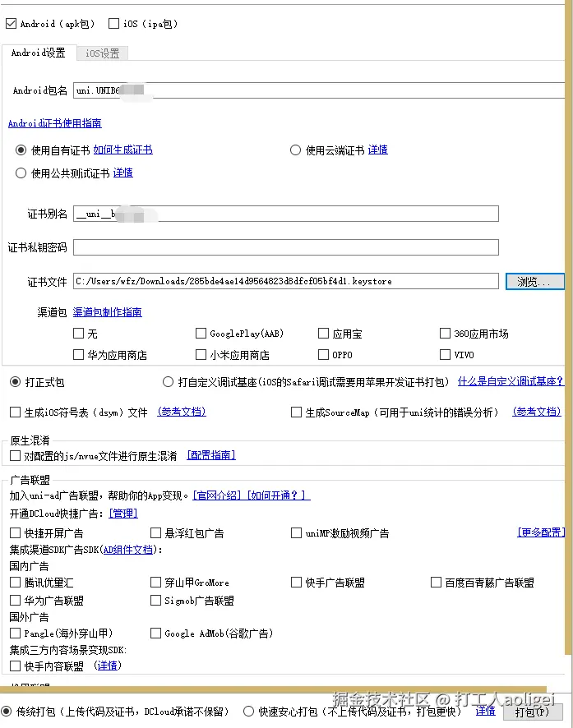Click the vertical scrollbar on the right

click(x=568, y=325)
